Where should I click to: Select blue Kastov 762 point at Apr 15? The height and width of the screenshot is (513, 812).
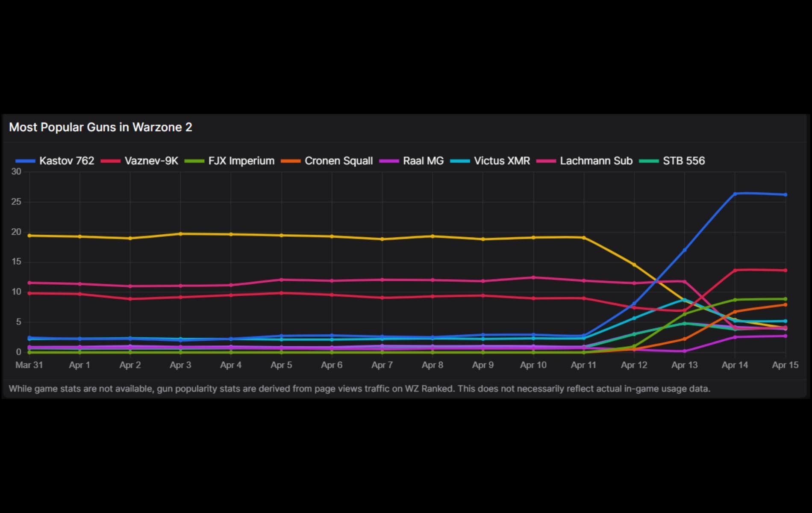(x=786, y=195)
